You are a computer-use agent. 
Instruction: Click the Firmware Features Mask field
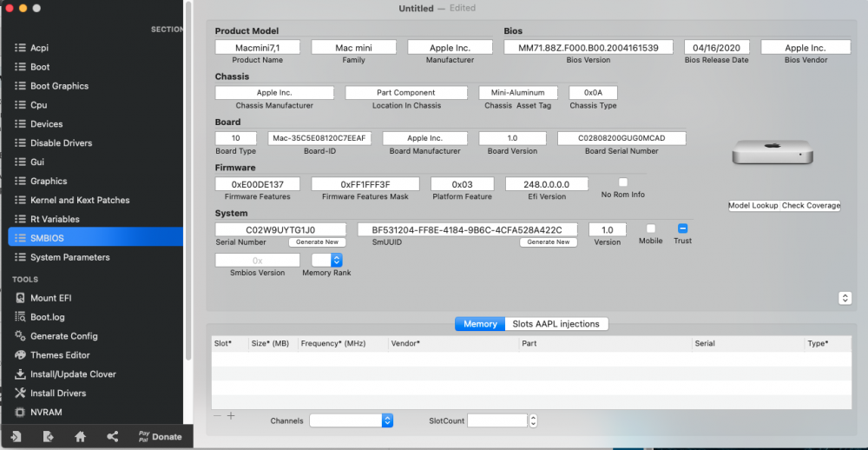pos(365,184)
